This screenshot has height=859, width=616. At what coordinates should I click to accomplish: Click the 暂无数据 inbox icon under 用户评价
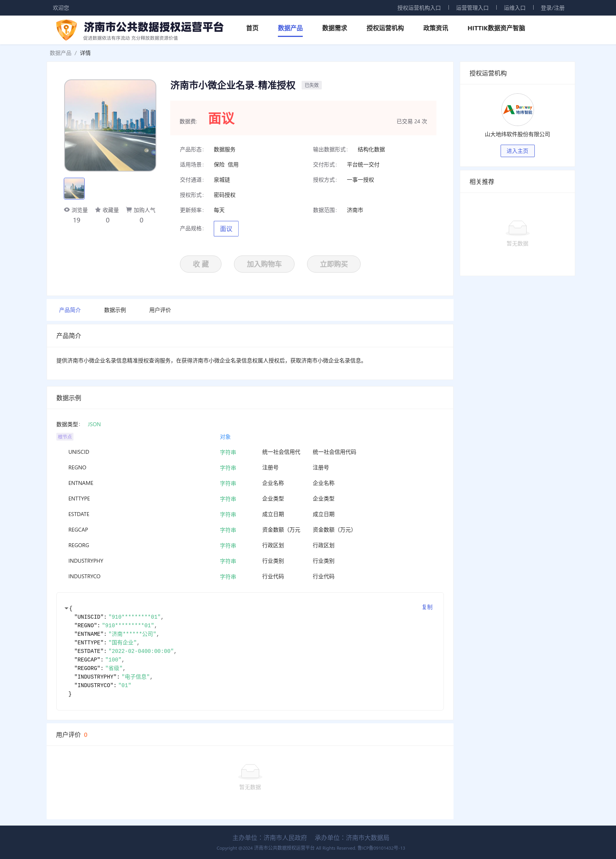(250, 771)
